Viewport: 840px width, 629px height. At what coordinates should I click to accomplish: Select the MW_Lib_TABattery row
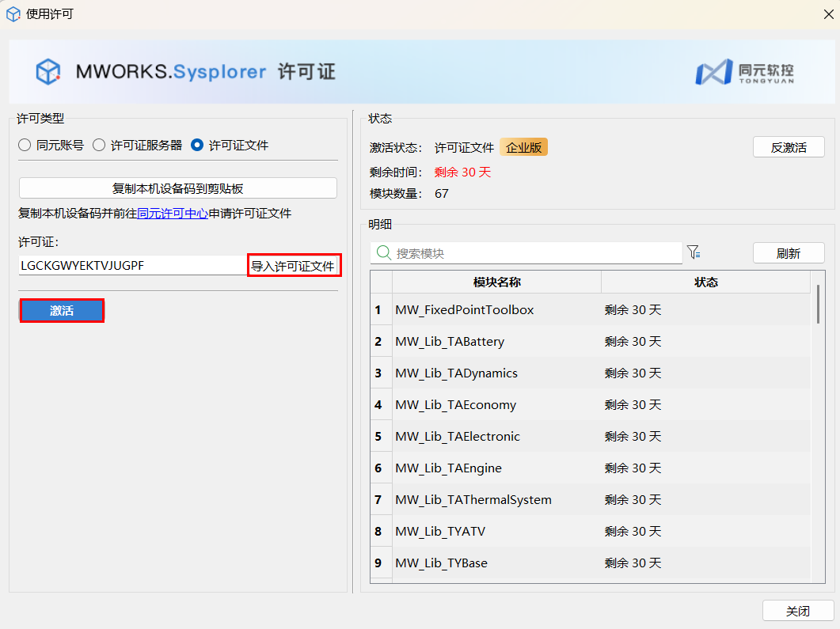[496, 342]
